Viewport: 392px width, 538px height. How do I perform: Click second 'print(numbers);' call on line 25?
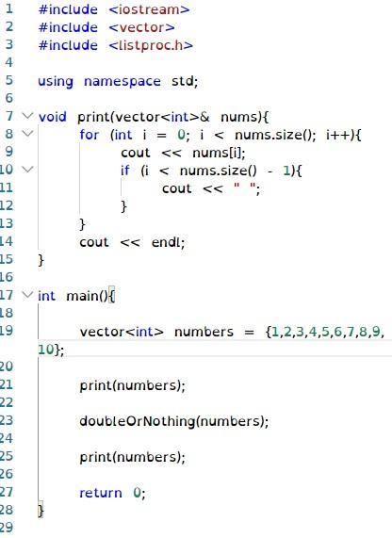tap(133, 457)
